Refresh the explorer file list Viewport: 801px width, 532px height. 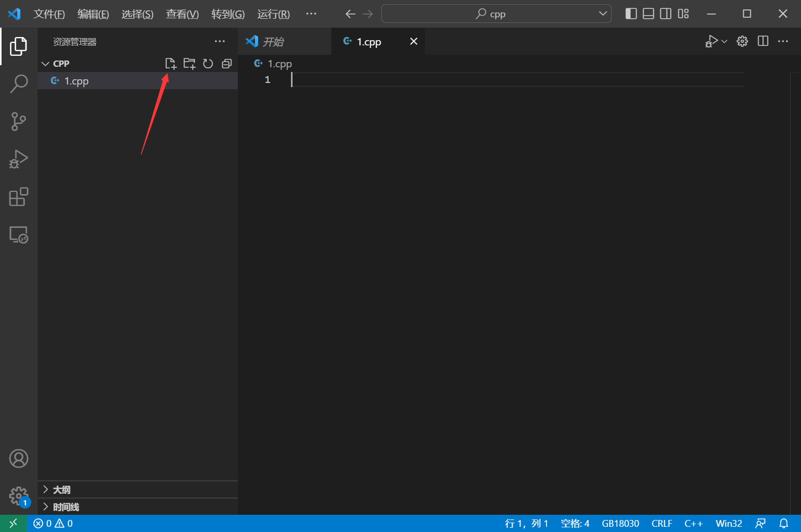[208, 64]
